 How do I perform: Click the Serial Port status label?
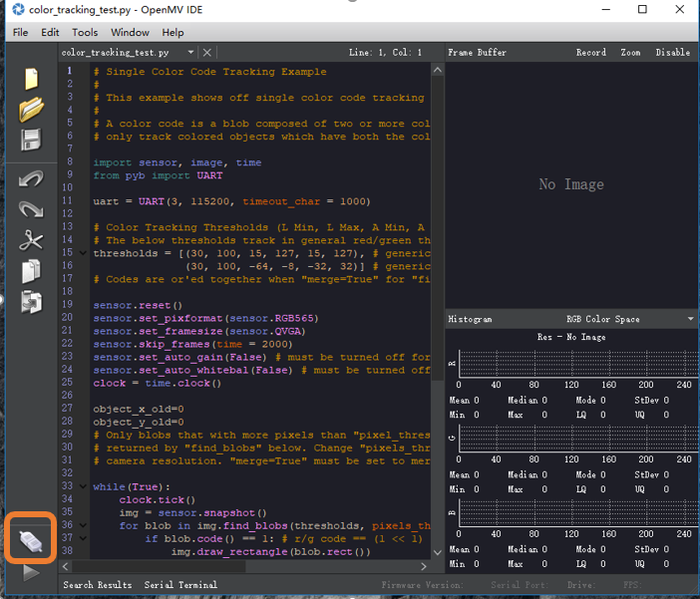pos(520,585)
